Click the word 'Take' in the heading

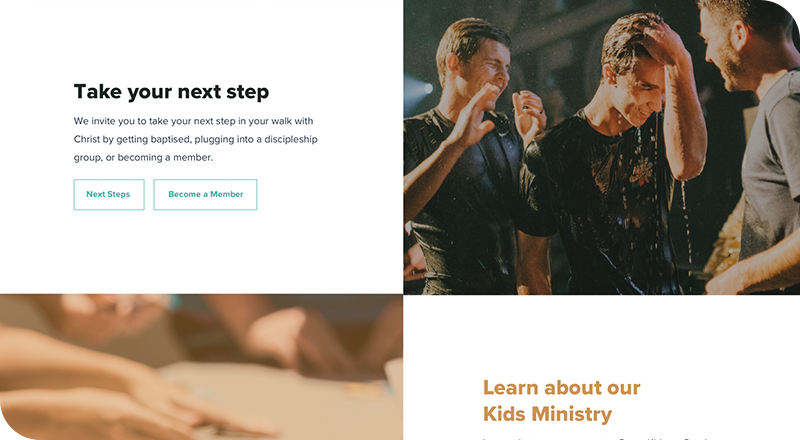click(98, 92)
